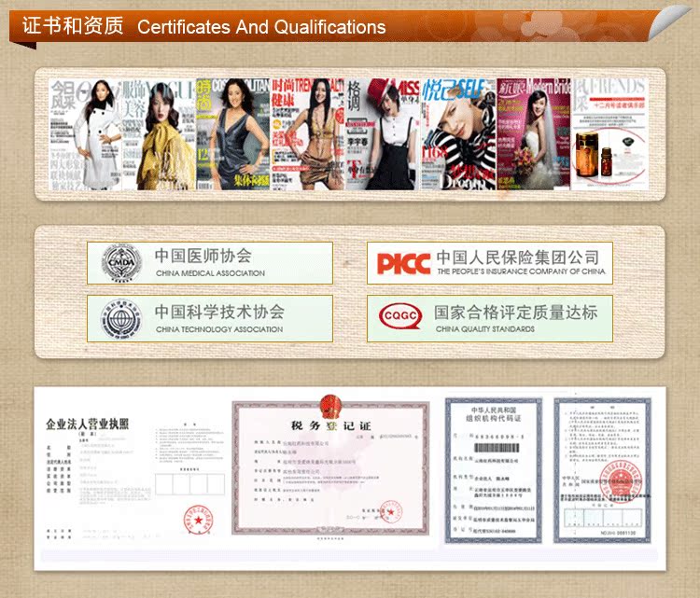This screenshot has width=700, height=598.
Task: Open the 税务登记证 tax registration certificate image
Action: pos(330,468)
